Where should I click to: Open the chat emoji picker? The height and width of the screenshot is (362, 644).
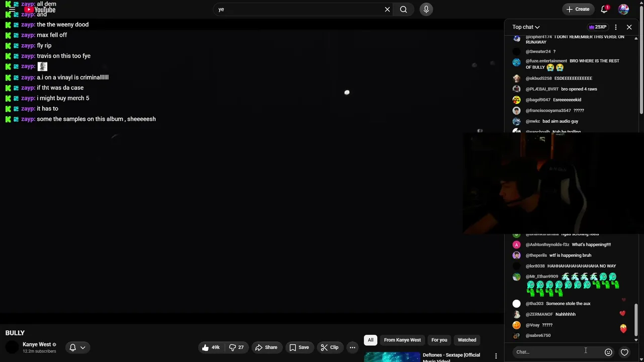608,352
